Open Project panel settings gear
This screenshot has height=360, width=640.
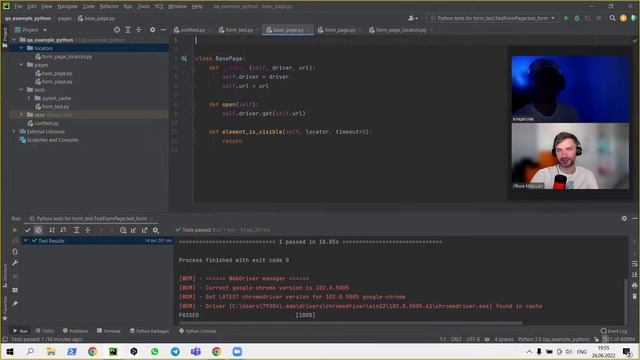152,30
